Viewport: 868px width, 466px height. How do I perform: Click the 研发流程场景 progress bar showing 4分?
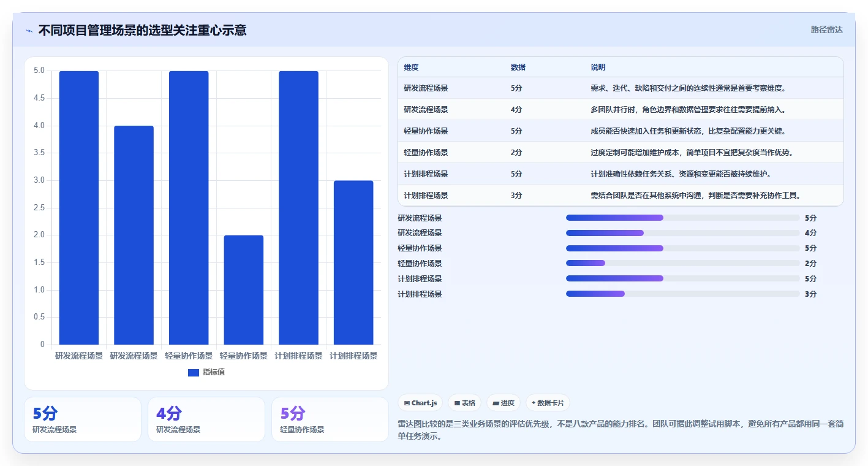click(682, 233)
